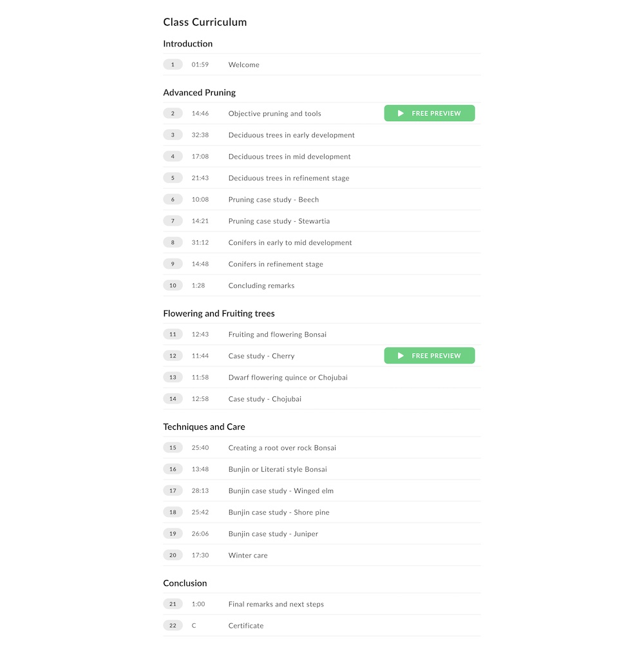Click play icon on Cherry preview button
This screenshot has width=644, height=649.
[x=401, y=356]
